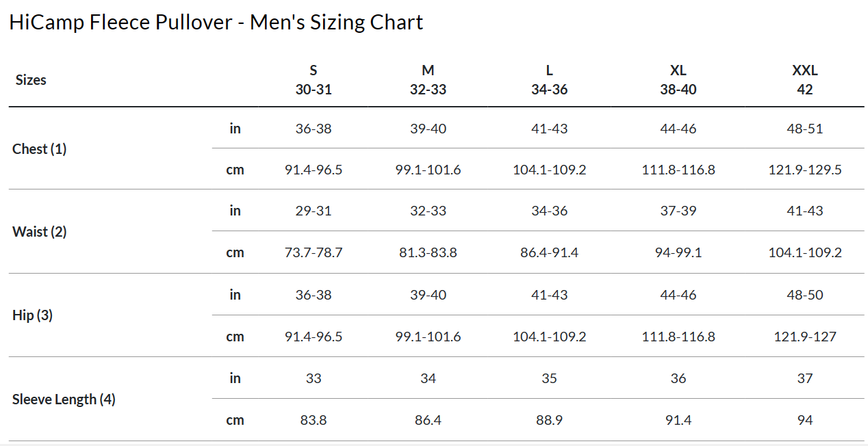This screenshot has height=446, width=868.
Task: Select the S 30-31 size column header
Action: click(x=314, y=80)
